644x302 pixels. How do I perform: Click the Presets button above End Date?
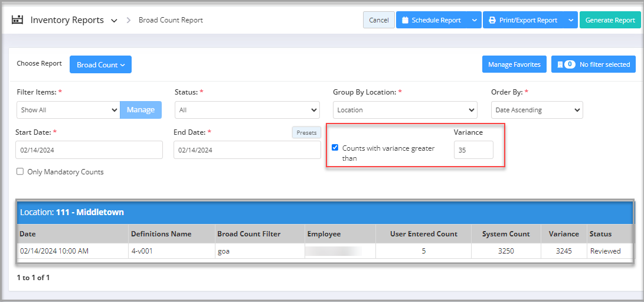pos(306,132)
